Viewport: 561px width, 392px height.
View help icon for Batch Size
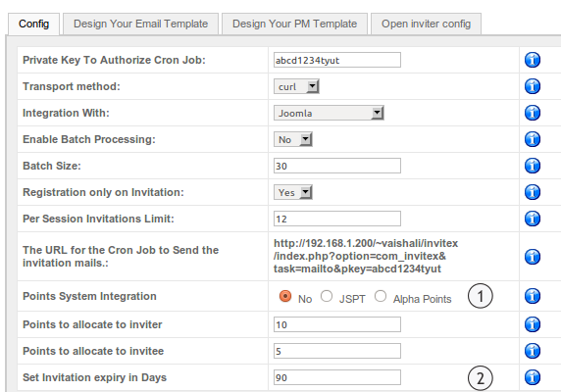click(533, 166)
